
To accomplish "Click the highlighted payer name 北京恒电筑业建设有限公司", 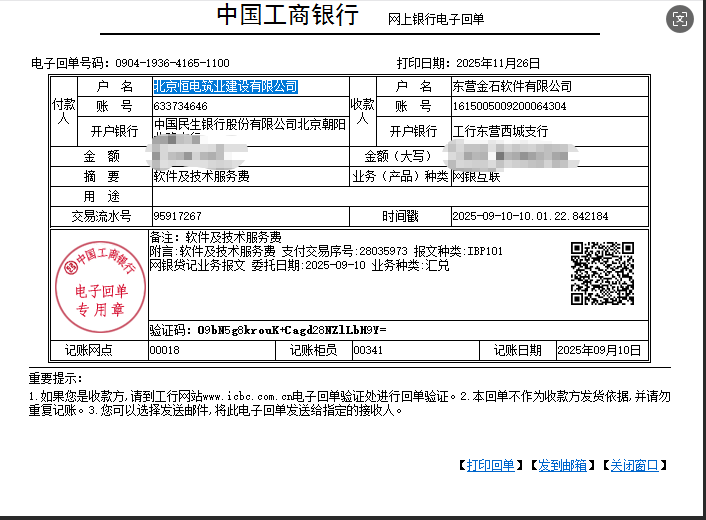I will point(225,87).
